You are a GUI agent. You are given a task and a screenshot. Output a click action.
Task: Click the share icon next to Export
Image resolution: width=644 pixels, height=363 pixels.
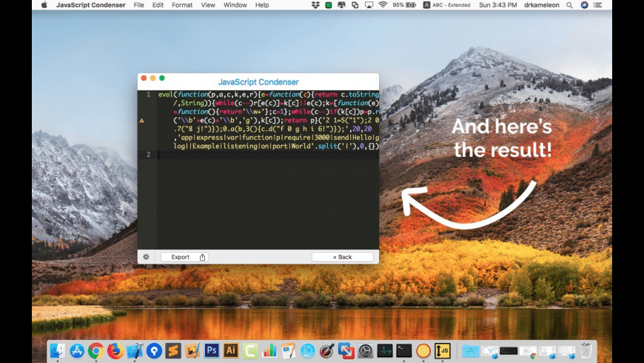coord(202,257)
